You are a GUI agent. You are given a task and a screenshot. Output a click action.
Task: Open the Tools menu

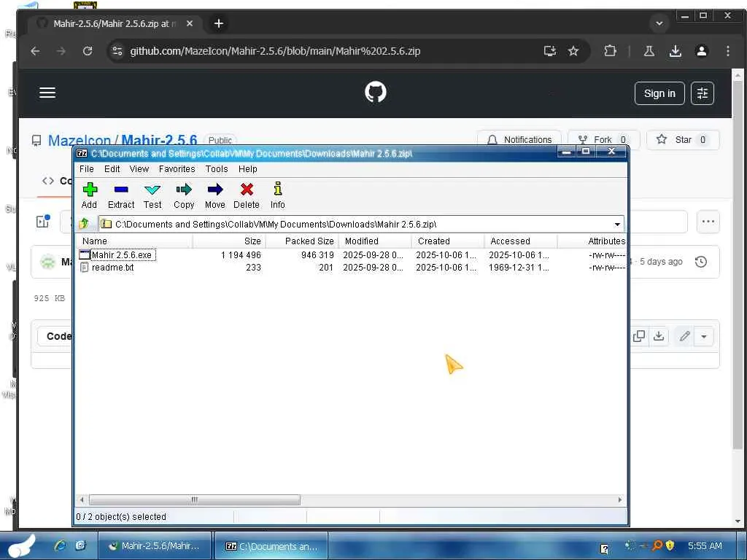tap(217, 169)
